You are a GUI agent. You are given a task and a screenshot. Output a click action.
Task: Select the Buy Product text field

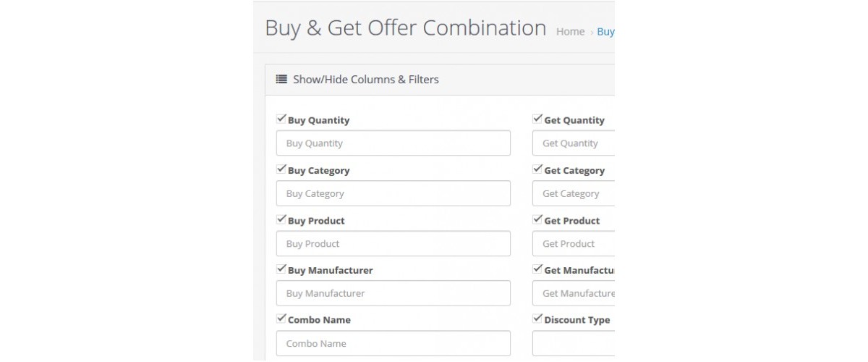click(x=393, y=243)
